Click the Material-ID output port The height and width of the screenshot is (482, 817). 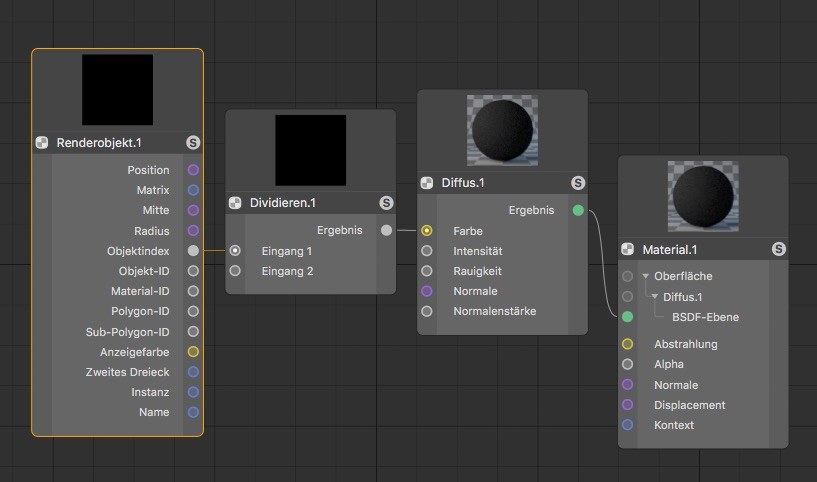coord(193,291)
